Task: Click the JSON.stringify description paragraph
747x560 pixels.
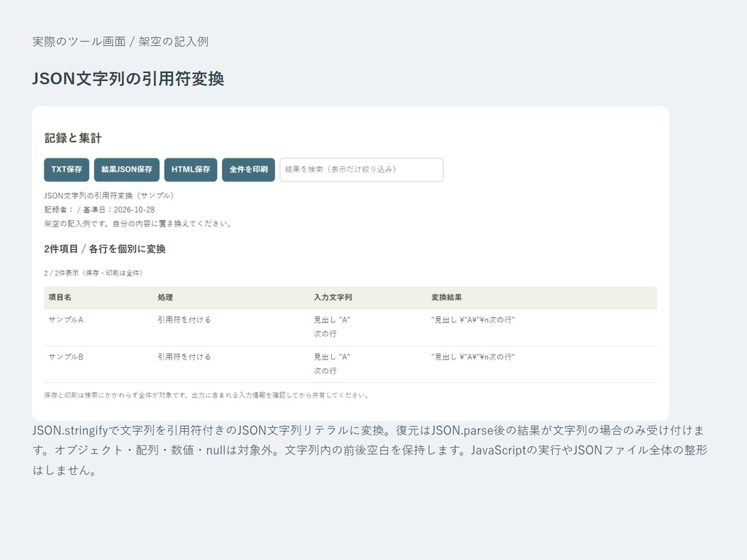Action: pos(370,451)
